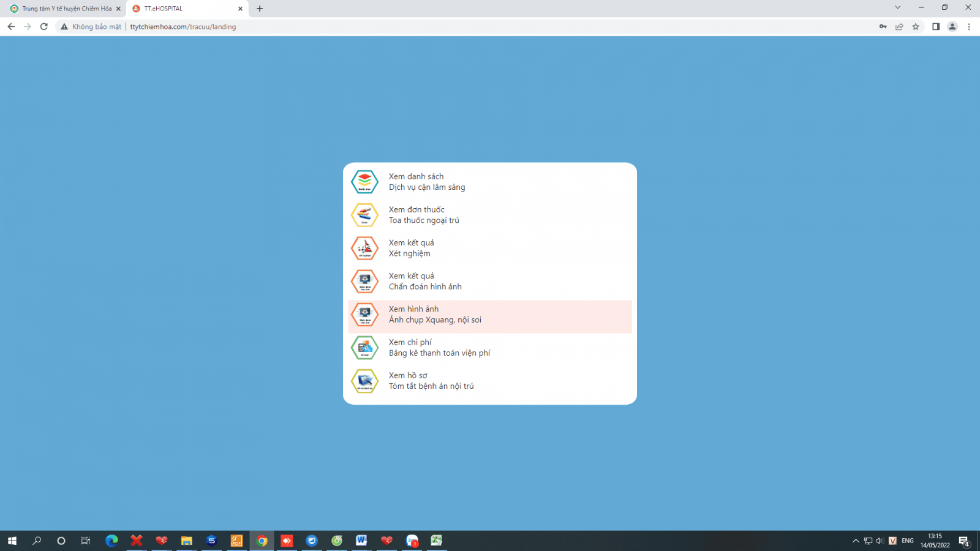The width and height of the screenshot is (980, 551).
Task: Click the viện phí calculator hexagon icon
Action: (364, 348)
